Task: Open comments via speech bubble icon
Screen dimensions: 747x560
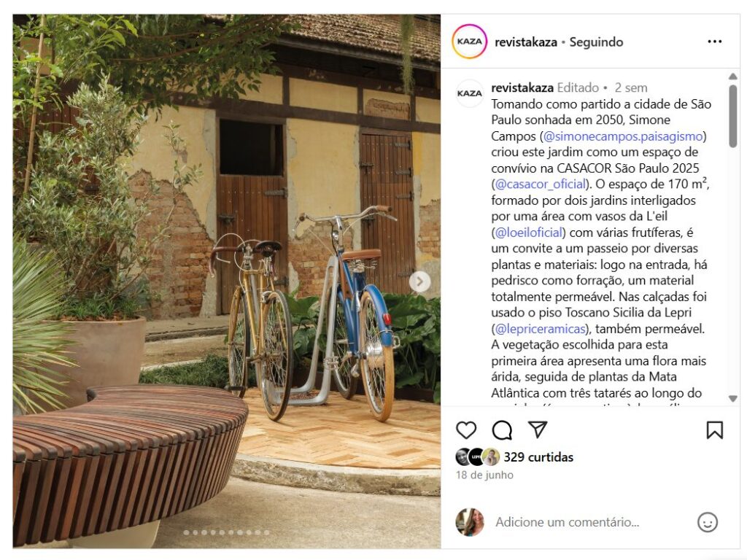Action: (502, 430)
